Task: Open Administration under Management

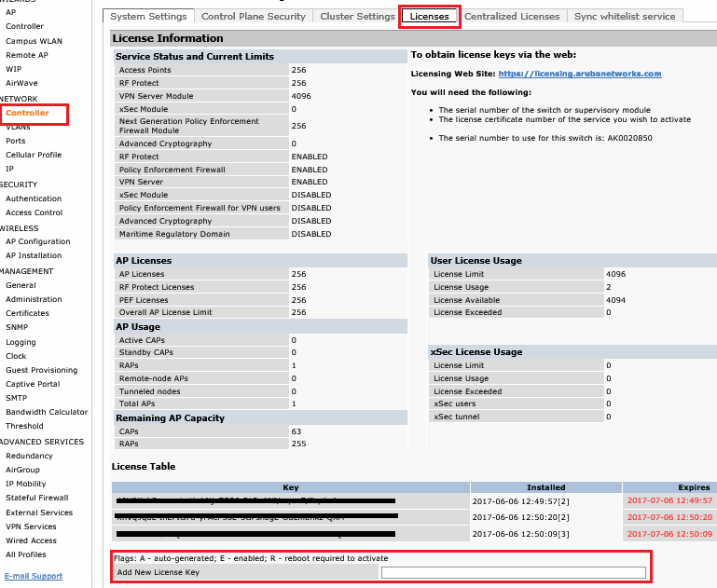Action: click(x=34, y=299)
